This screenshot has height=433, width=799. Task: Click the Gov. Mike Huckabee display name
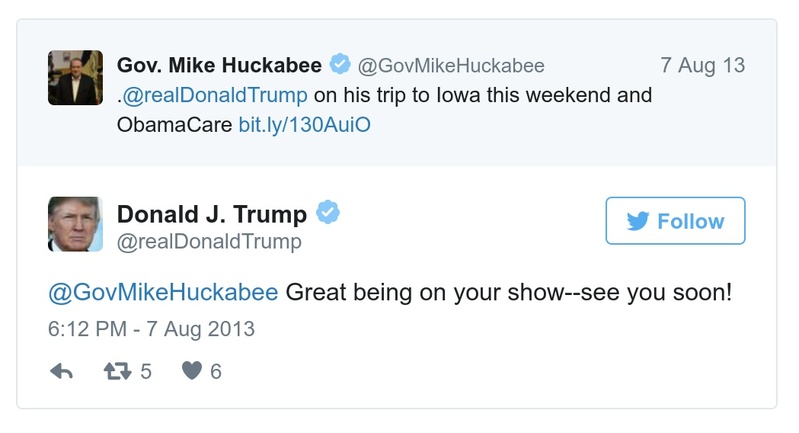point(219,66)
